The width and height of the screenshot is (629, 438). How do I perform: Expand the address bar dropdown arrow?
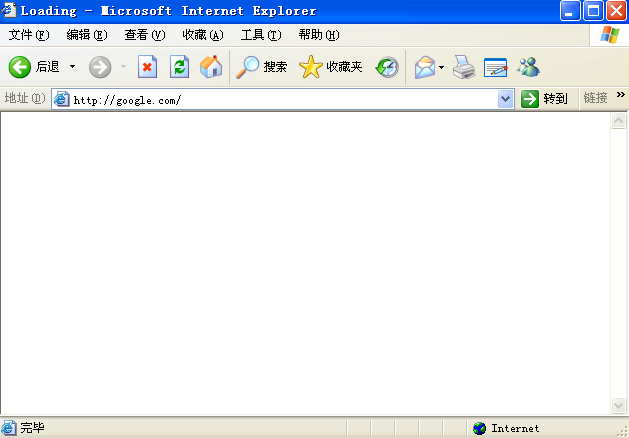coord(505,99)
